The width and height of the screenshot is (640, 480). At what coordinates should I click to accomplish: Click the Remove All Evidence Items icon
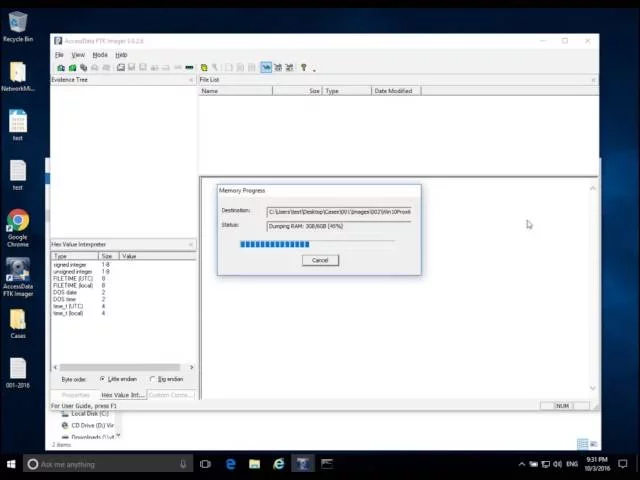(106, 68)
